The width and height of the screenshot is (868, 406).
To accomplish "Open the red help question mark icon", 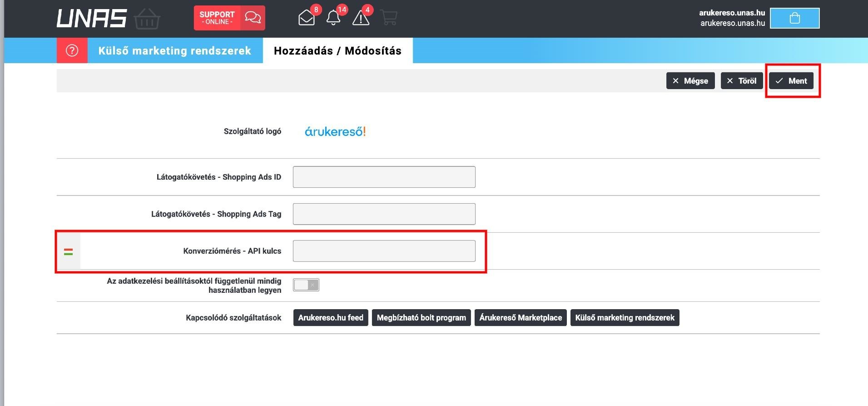I will [72, 50].
